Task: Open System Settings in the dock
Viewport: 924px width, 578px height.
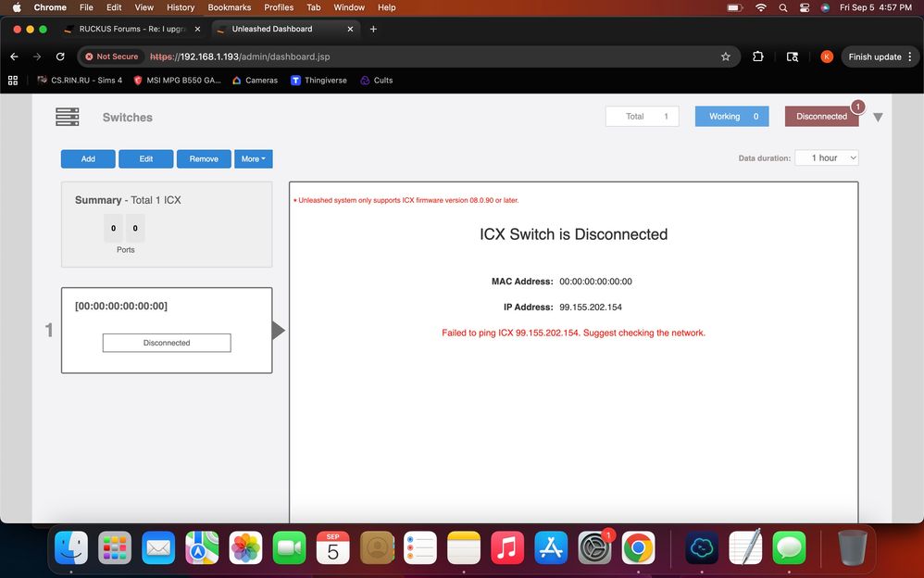Action: [594, 547]
